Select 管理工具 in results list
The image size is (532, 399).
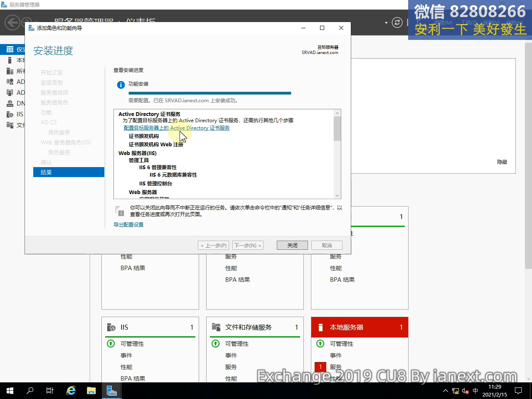(x=138, y=160)
